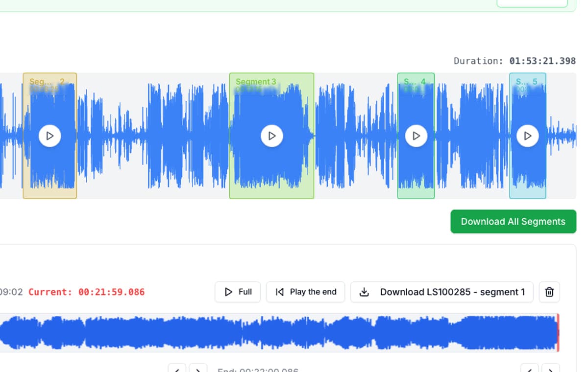Click the download arrow icon for LS100285 segment 1
The image size is (588, 372).
(364, 292)
